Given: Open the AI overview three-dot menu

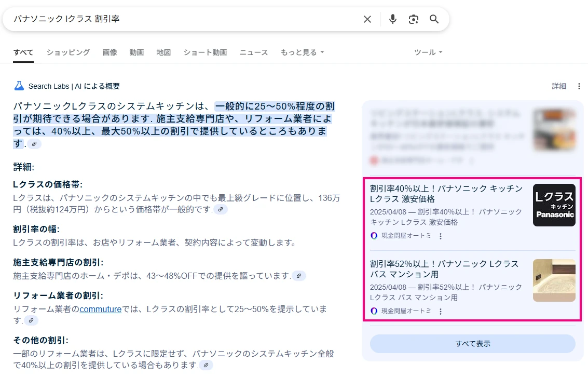Looking at the screenshot, I should coord(579,86).
